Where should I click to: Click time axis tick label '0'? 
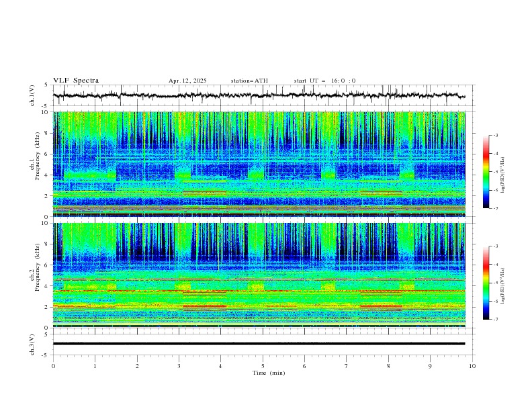tap(53, 366)
